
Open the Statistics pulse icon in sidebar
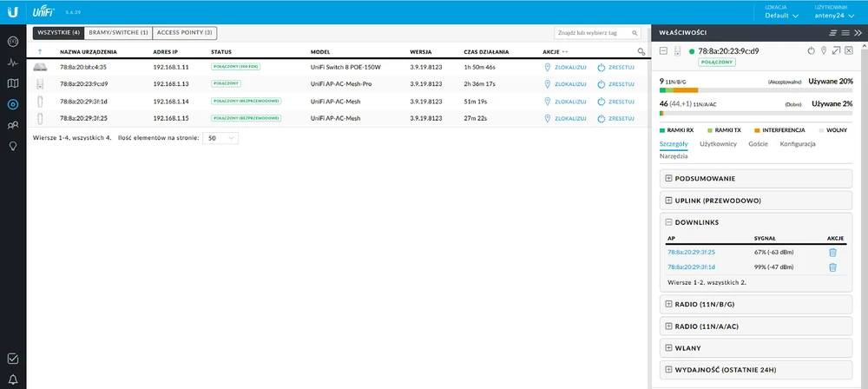pos(12,63)
